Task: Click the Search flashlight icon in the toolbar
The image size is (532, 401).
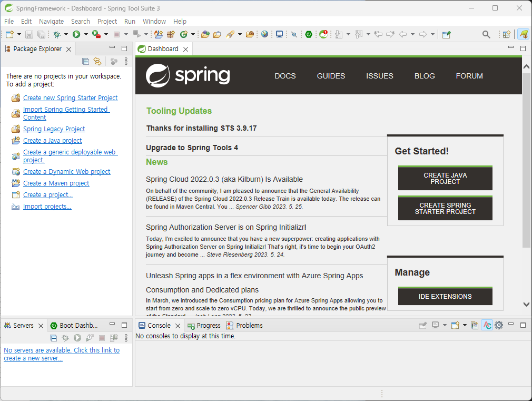Action: pyautogui.click(x=230, y=34)
